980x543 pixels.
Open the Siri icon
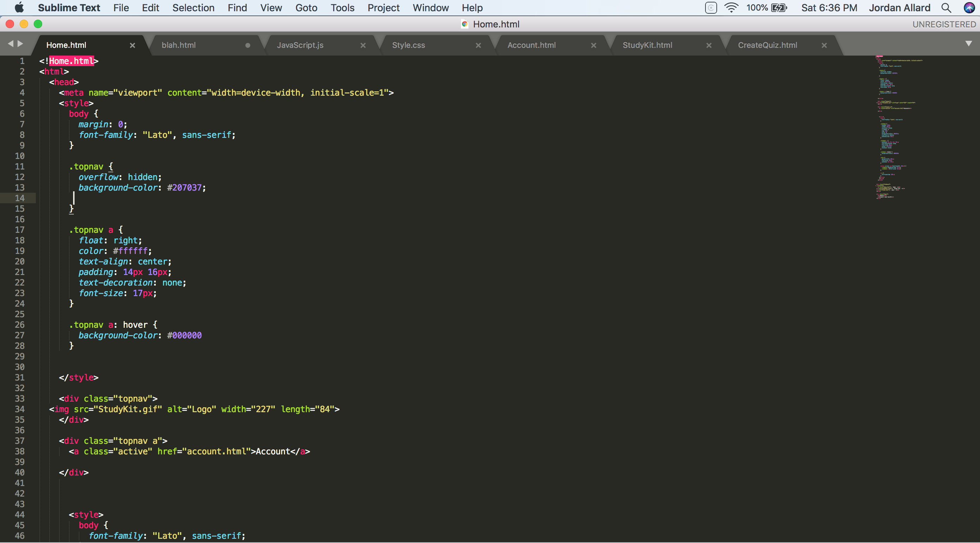pos(969,8)
